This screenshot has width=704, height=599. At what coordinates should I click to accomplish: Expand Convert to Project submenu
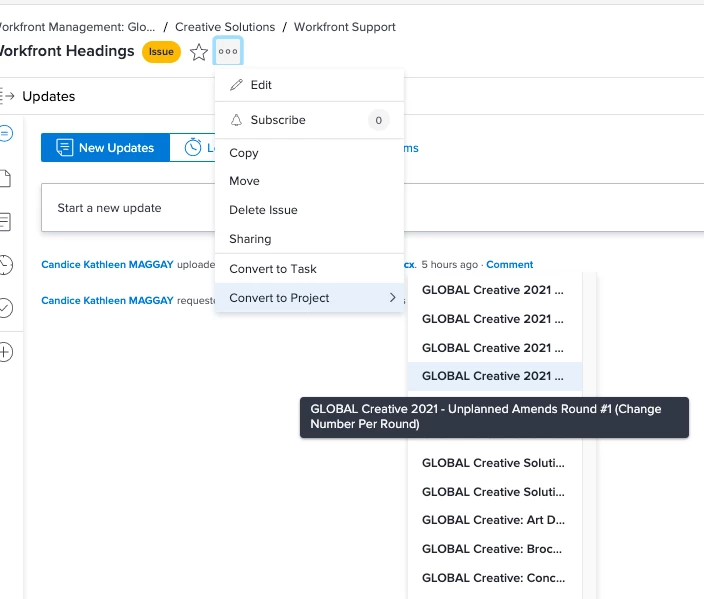coord(309,298)
